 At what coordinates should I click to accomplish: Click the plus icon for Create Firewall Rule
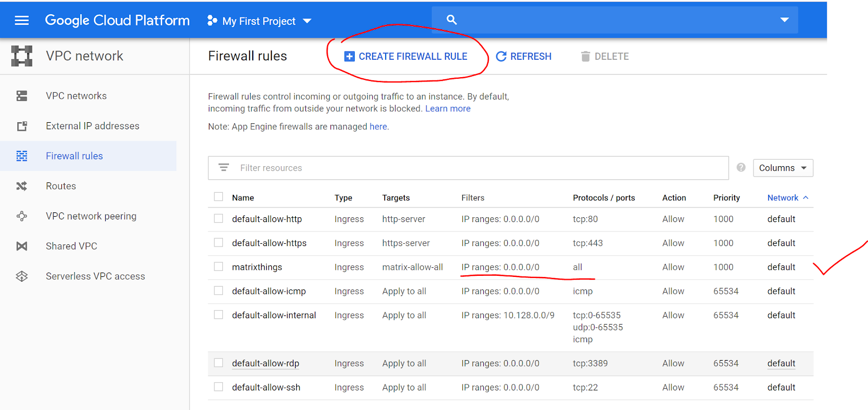(x=349, y=56)
